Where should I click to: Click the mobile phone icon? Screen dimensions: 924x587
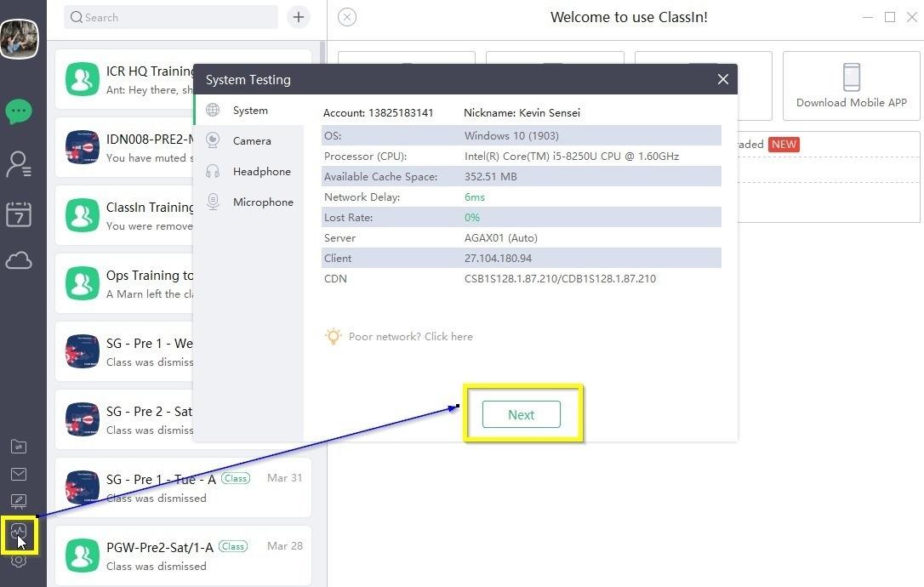click(x=852, y=77)
